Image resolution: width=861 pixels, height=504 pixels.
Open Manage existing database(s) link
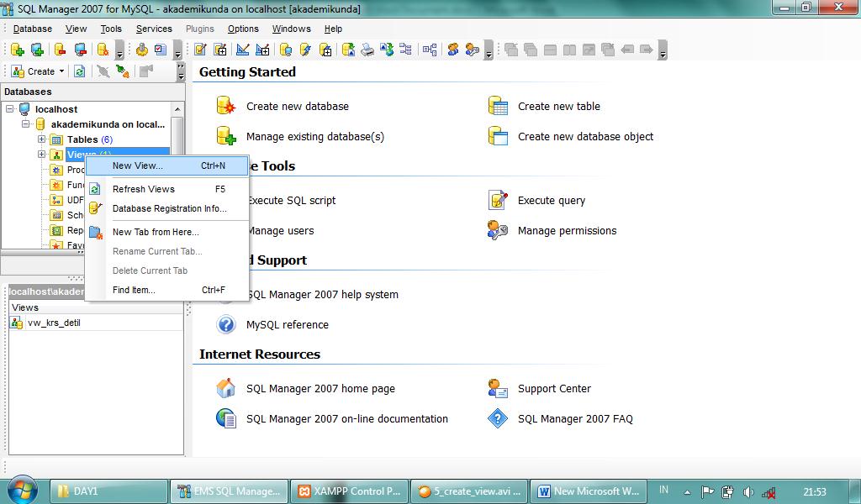pyautogui.click(x=314, y=137)
